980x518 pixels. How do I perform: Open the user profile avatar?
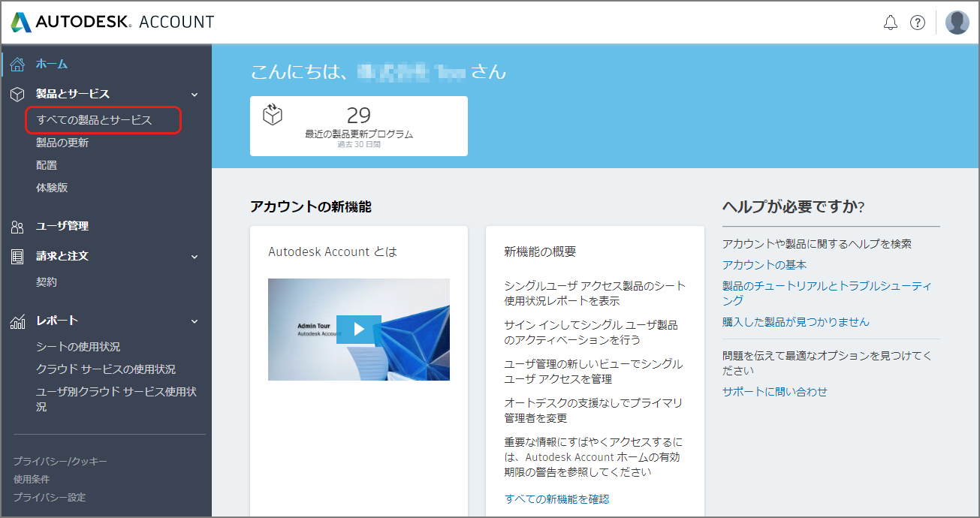point(957,23)
